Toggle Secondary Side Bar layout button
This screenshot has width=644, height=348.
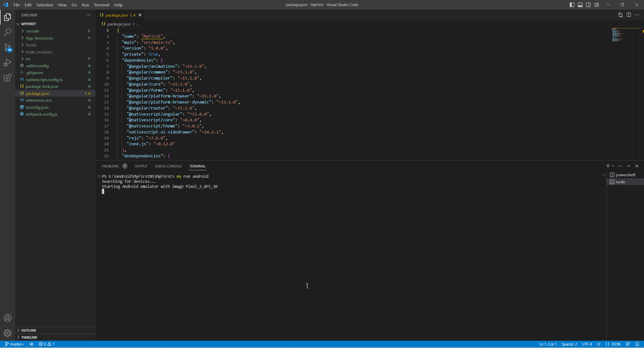coord(588,5)
